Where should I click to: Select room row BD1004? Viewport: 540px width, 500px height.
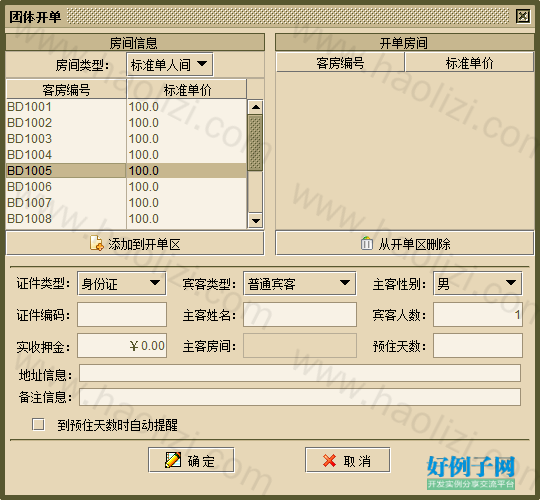[126, 155]
